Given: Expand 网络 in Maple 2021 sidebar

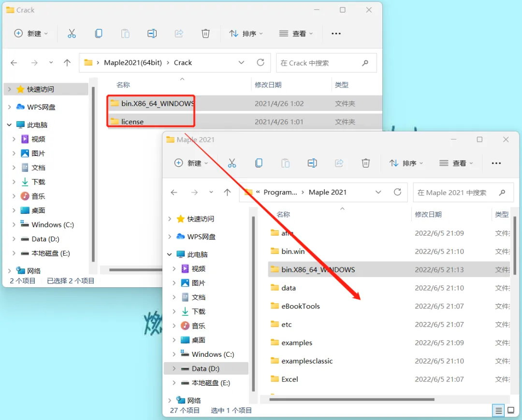Looking at the screenshot, I should (x=170, y=400).
